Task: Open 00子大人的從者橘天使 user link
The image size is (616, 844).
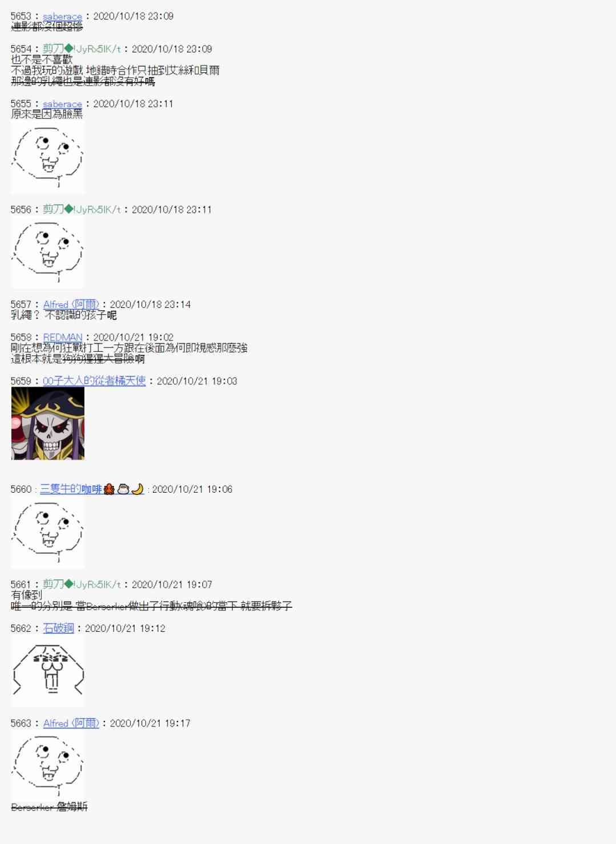Action: point(94,381)
